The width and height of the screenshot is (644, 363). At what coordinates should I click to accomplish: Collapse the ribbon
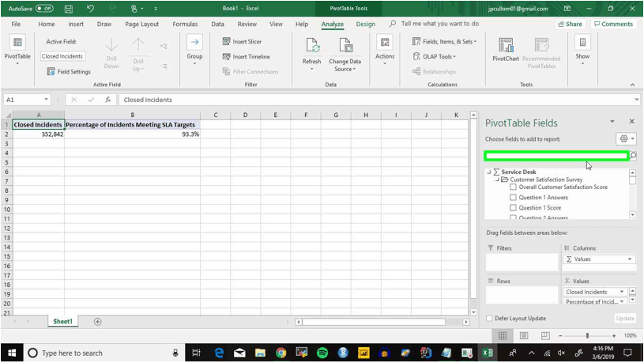point(632,85)
